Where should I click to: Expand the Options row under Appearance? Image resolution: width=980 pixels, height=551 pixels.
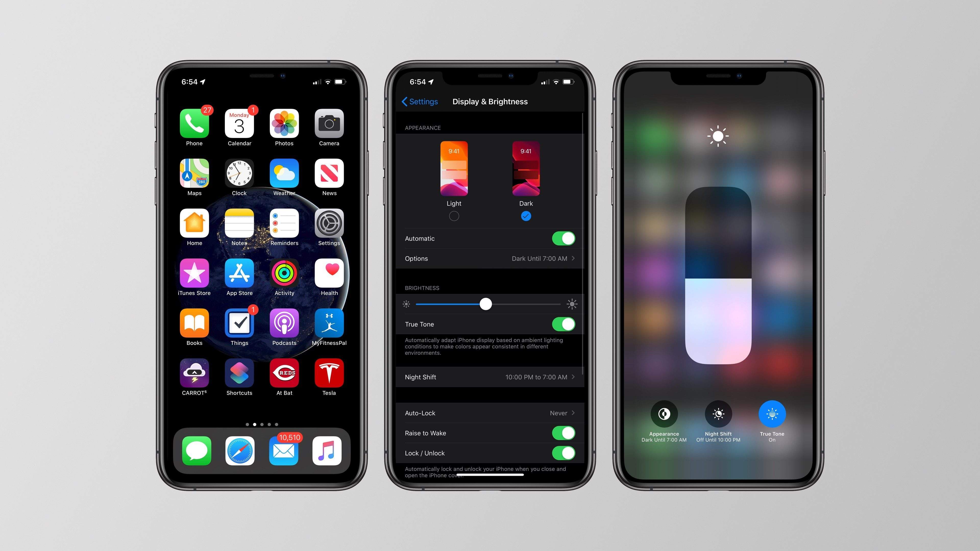point(489,258)
